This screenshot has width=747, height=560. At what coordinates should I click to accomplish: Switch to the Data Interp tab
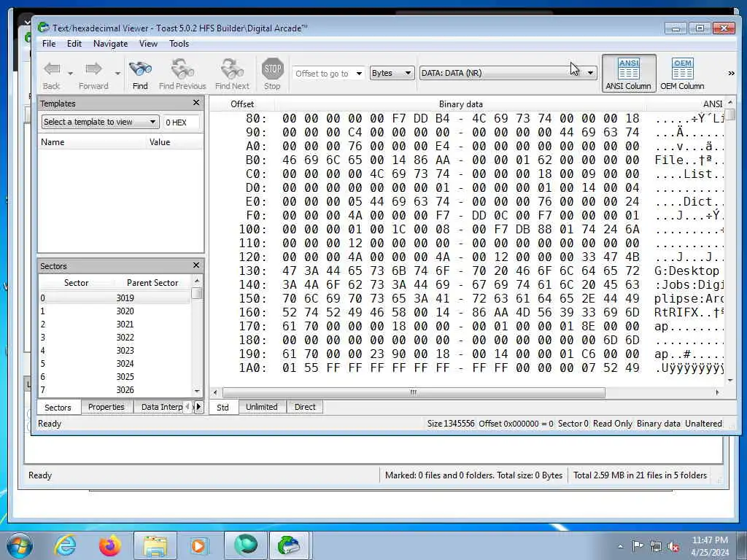coord(161,407)
